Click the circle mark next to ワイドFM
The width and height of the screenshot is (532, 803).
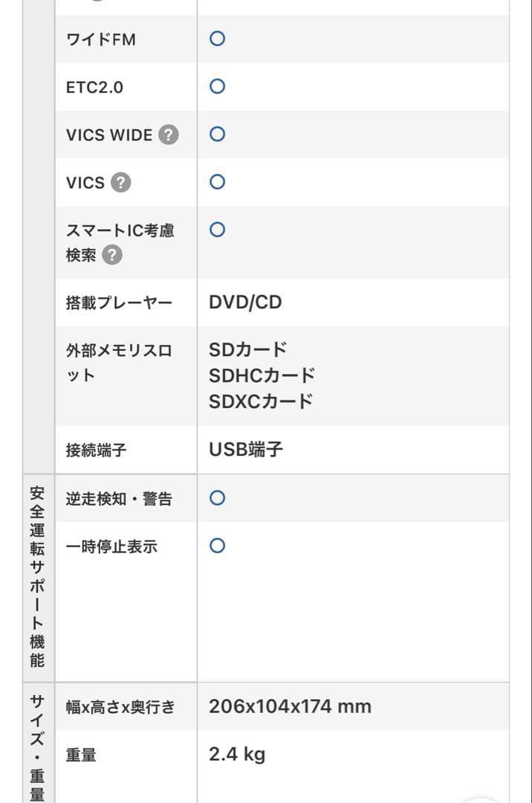click(215, 39)
